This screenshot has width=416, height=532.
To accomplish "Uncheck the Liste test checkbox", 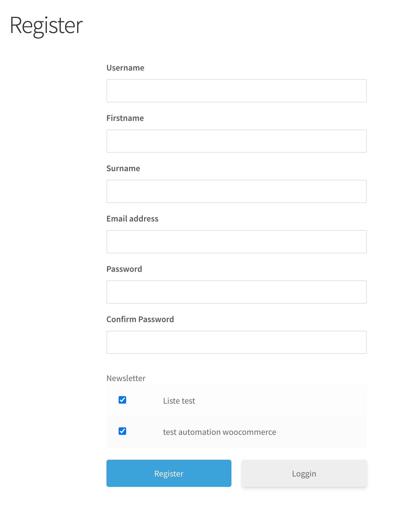I will click(x=122, y=400).
